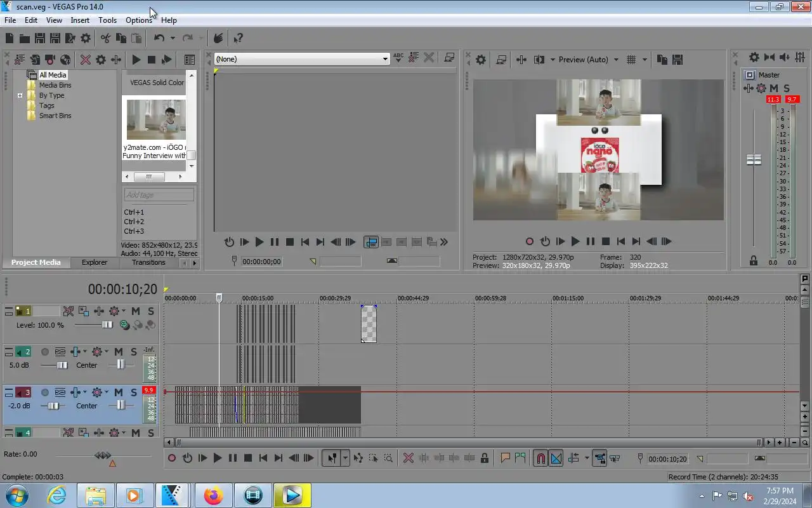This screenshot has width=812, height=508.
Task: Arm track 3 for record
Action: (45, 392)
